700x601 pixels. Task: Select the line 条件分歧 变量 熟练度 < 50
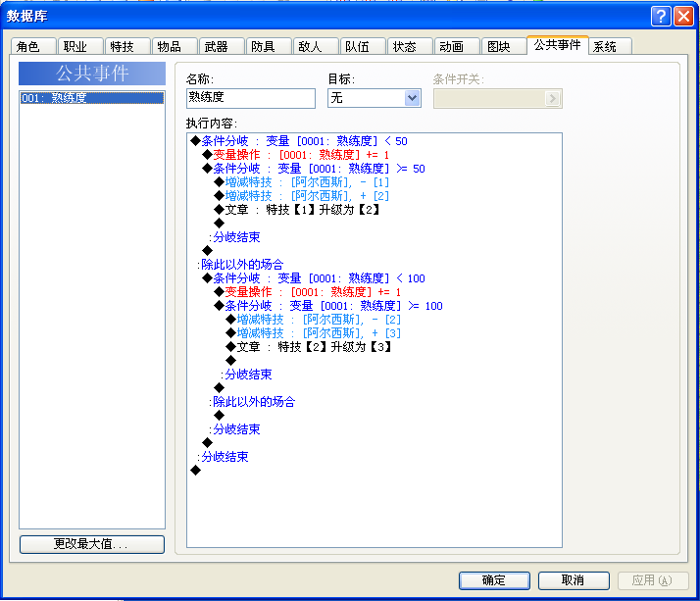coord(299,141)
